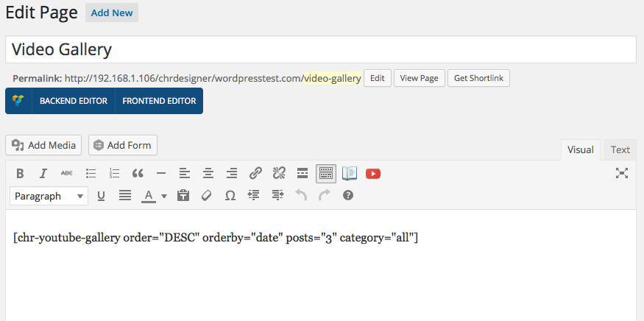Screen dimensions: 644x321
Task: Insert special character (Omega)
Action: [230, 196]
